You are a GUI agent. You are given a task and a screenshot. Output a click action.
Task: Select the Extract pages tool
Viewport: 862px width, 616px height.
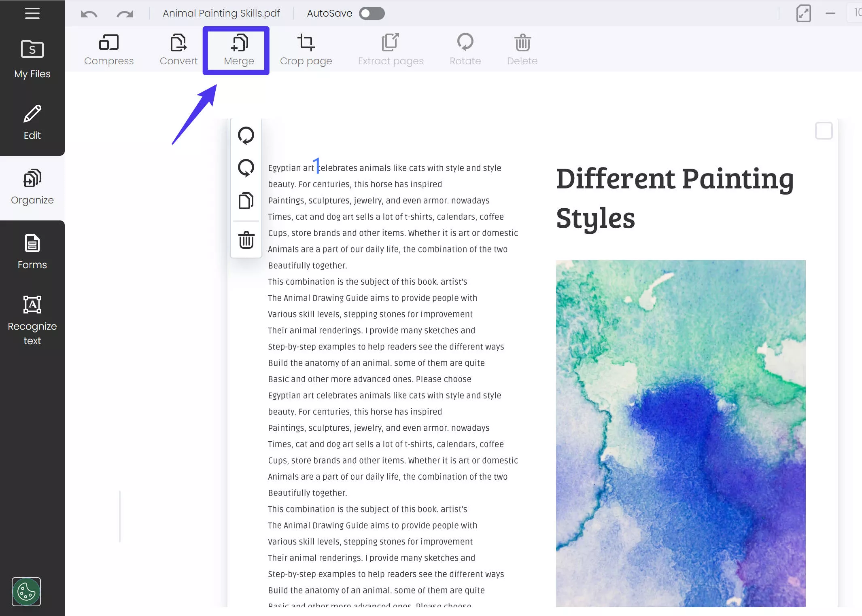pyautogui.click(x=390, y=49)
